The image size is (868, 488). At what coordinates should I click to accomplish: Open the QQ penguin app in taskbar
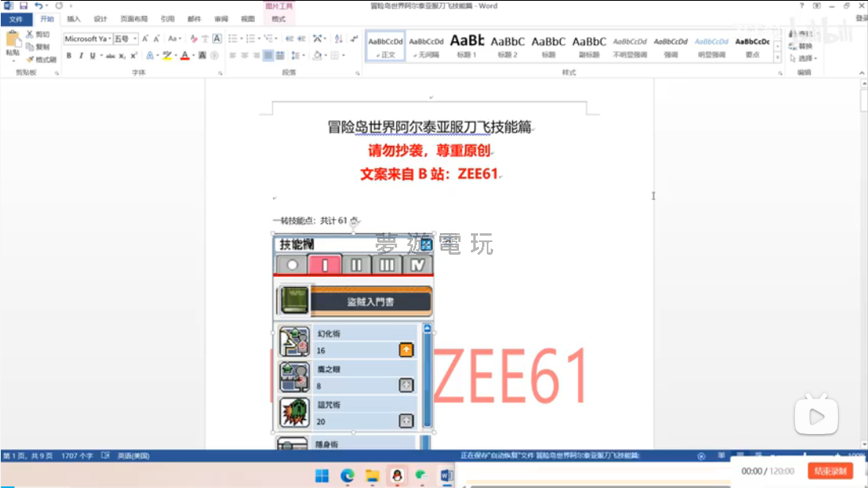coord(395,475)
